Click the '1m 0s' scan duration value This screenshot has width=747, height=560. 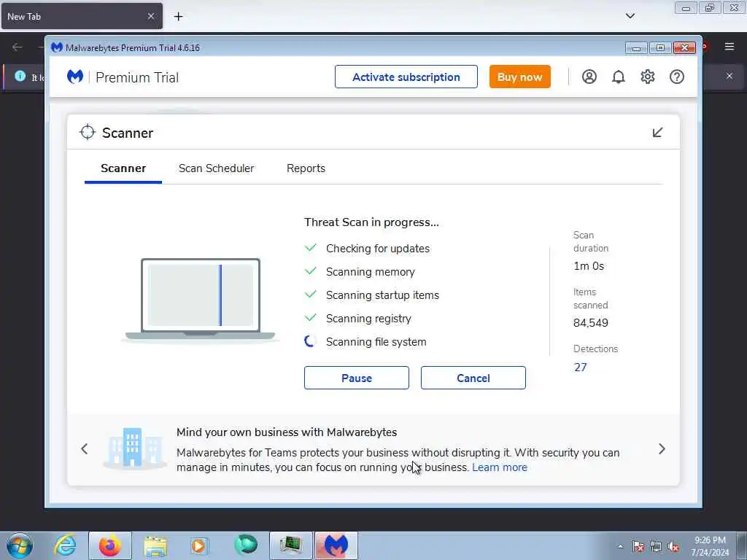pos(589,266)
